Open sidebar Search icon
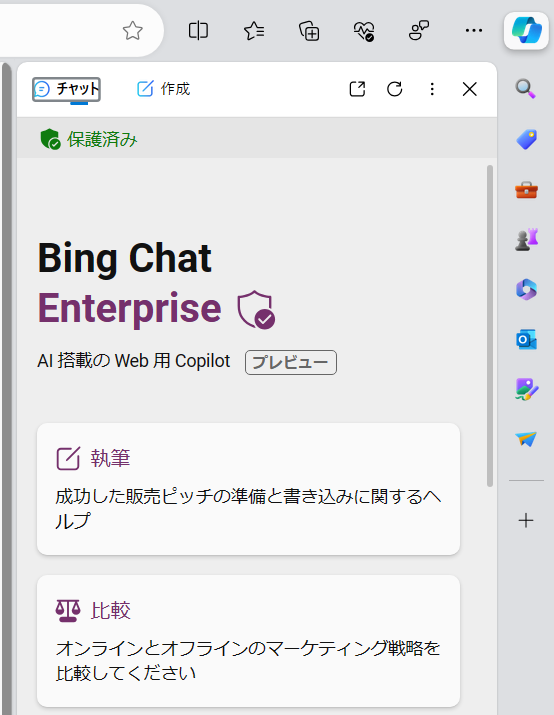Viewport: 554px width, 715px height. pos(526,88)
